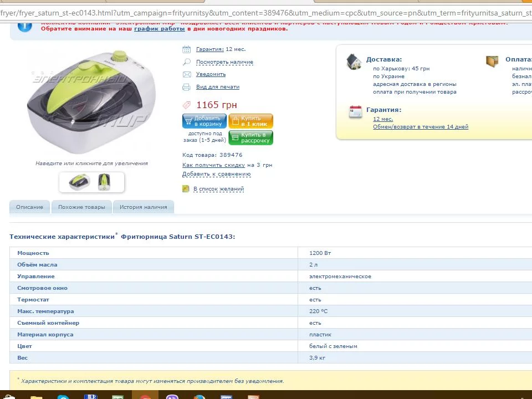Open File Explorer folder in taskbar
This screenshot has height=399, width=532.
[37, 397]
